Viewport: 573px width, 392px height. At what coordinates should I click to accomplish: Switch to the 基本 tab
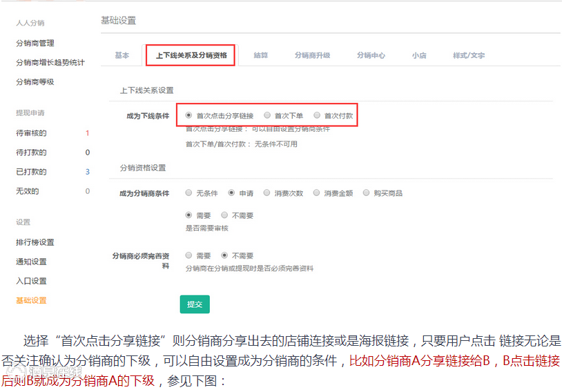[x=122, y=55]
